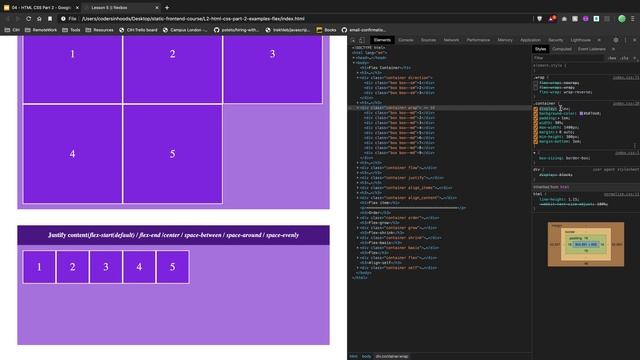Click the Styles filter input
This screenshot has width=640, height=360.
[x=568, y=58]
